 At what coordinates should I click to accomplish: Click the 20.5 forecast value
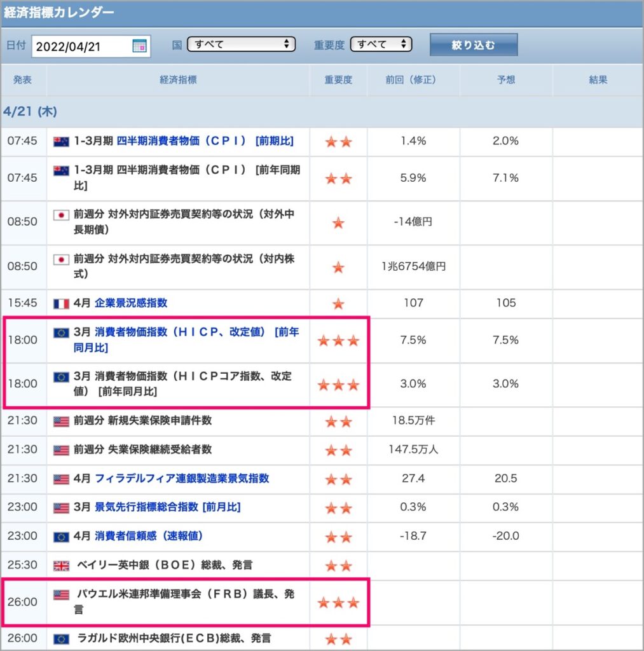pos(506,478)
